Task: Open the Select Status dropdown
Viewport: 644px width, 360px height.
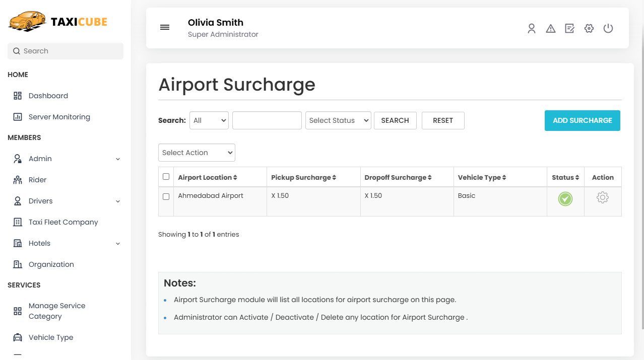Action: [338, 120]
